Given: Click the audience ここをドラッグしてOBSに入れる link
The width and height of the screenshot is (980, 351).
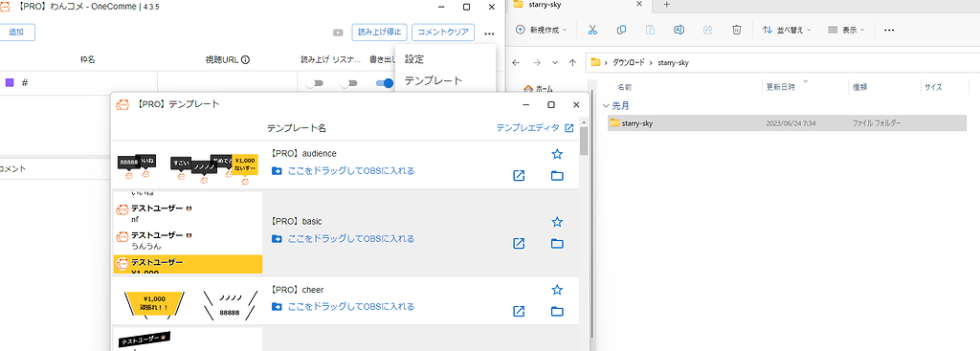Looking at the screenshot, I should click(344, 170).
